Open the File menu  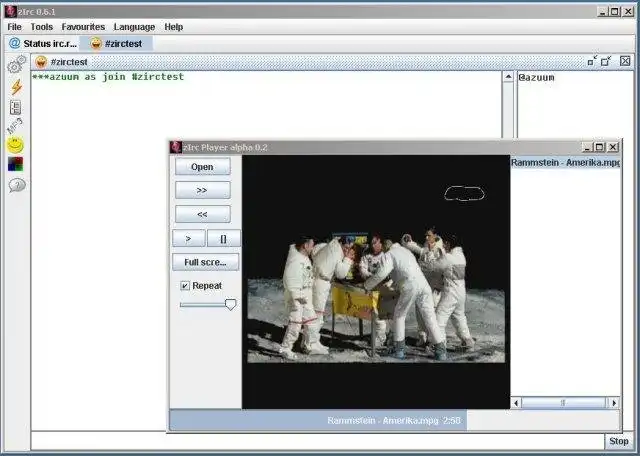click(x=14, y=27)
